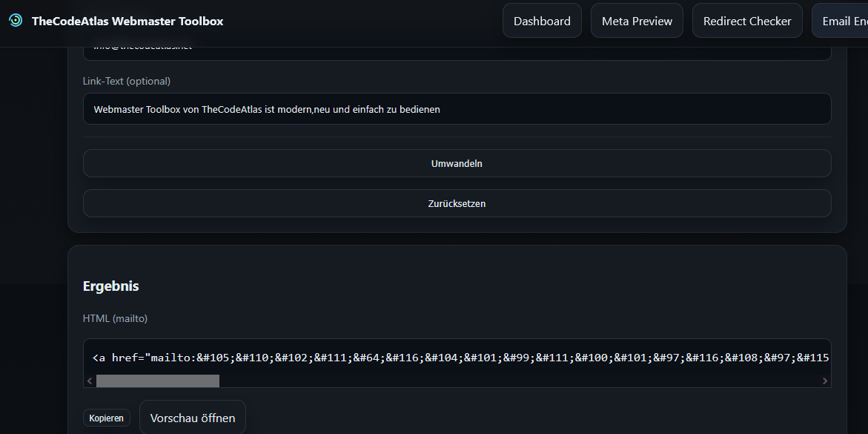Viewport: 868px width, 434px height.
Task: Select the generated mailto HTML code
Action: pyautogui.click(x=457, y=357)
